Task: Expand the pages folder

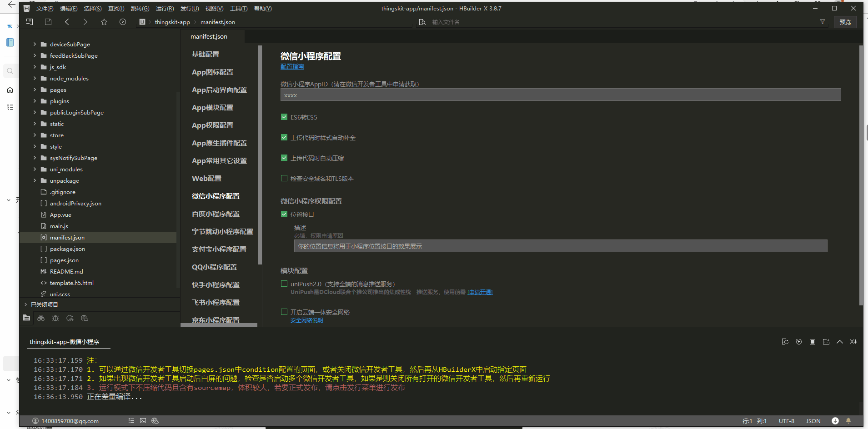Action: [35, 90]
